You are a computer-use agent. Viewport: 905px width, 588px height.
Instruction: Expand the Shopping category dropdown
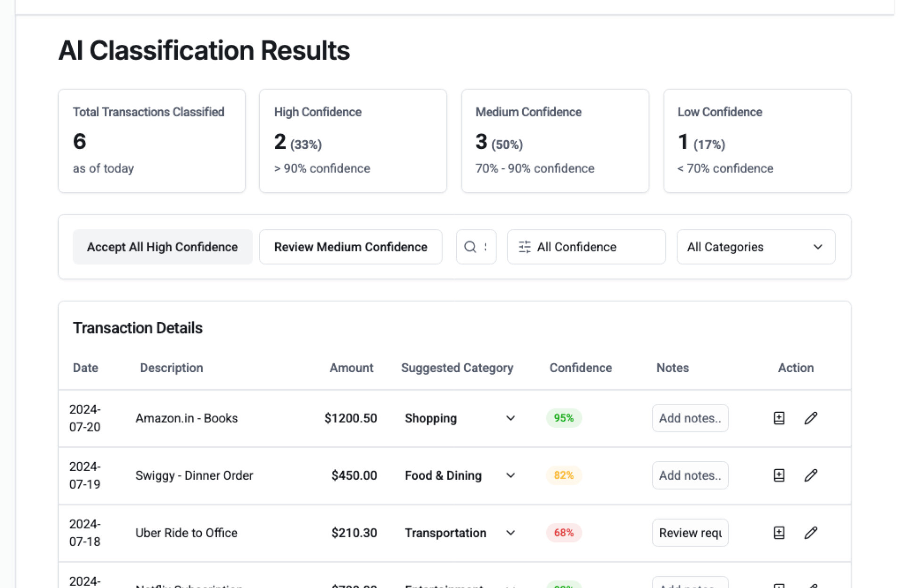click(x=510, y=418)
